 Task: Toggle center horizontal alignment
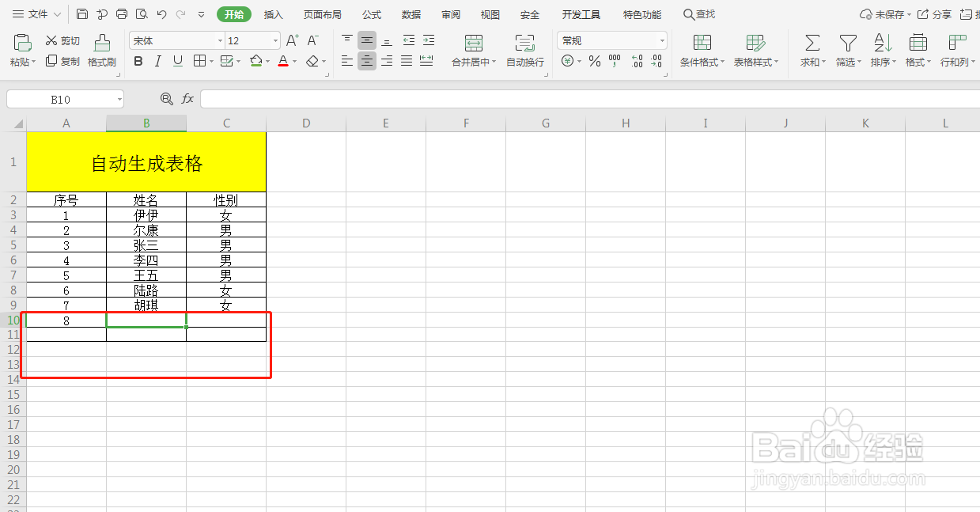[367, 61]
